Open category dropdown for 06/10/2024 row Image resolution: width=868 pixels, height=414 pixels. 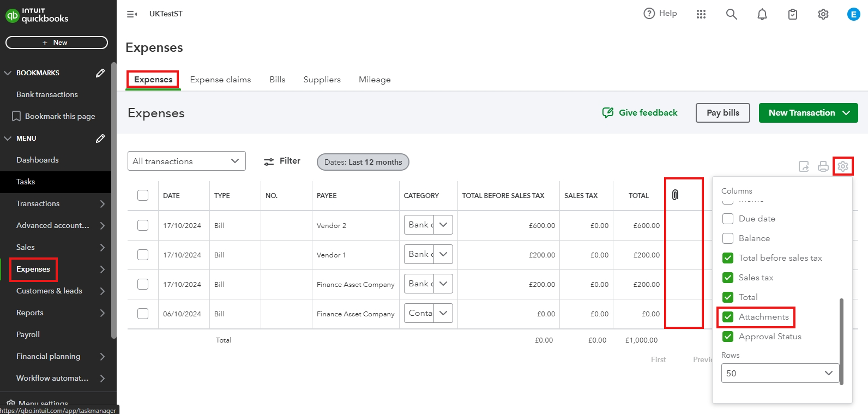443,313
